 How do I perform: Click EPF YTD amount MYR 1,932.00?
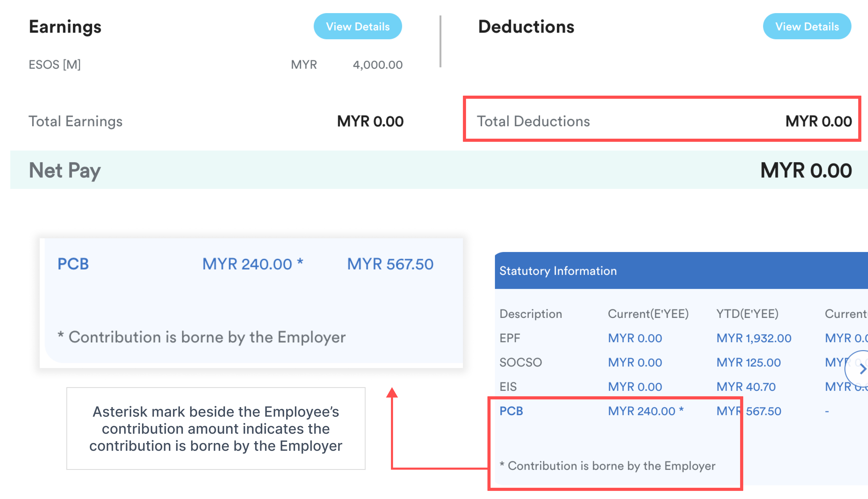point(754,338)
